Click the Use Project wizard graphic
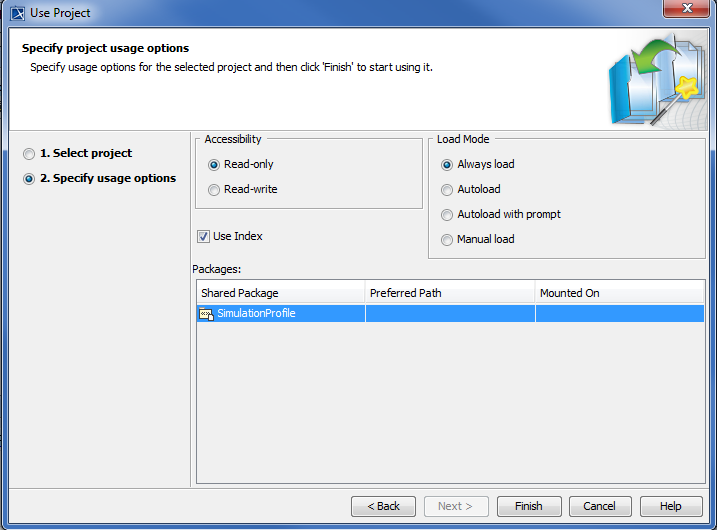This screenshot has height=530, width=717. click(657, 82)
